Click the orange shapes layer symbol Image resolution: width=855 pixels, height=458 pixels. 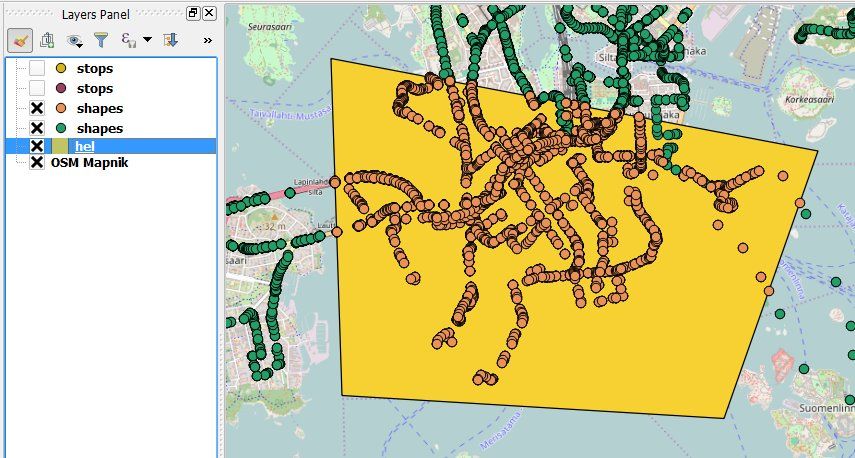point(61,108)
